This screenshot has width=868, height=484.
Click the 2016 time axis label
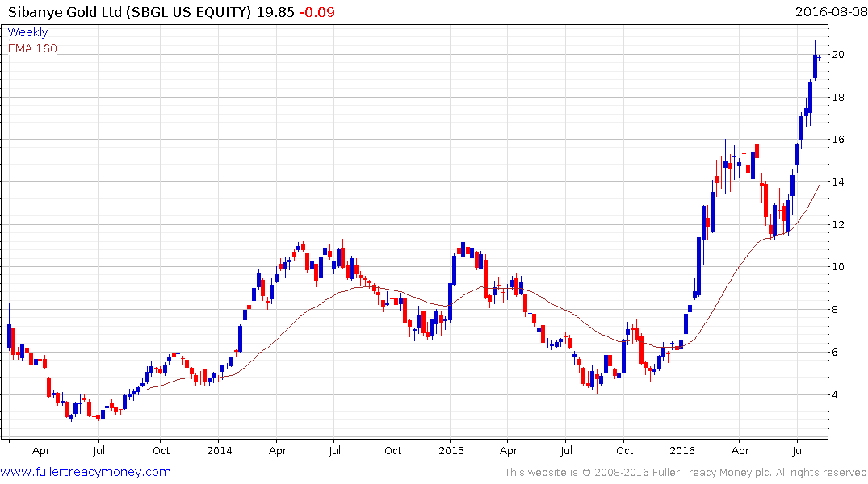682,450
